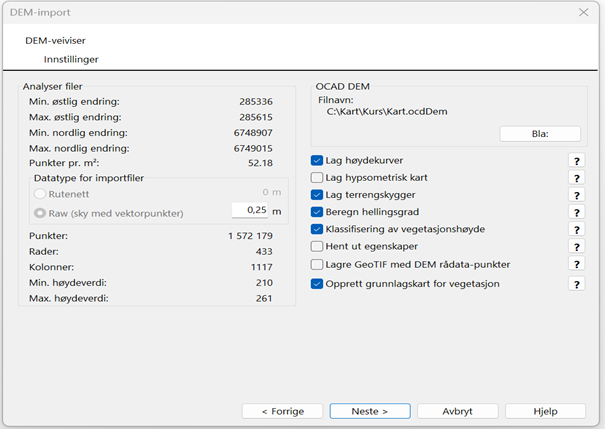The height and width of the screenshot is (429, 605).
Task: Toggle Beregn hellingsgrad checkbox
Action: click(x=317, y=212)
